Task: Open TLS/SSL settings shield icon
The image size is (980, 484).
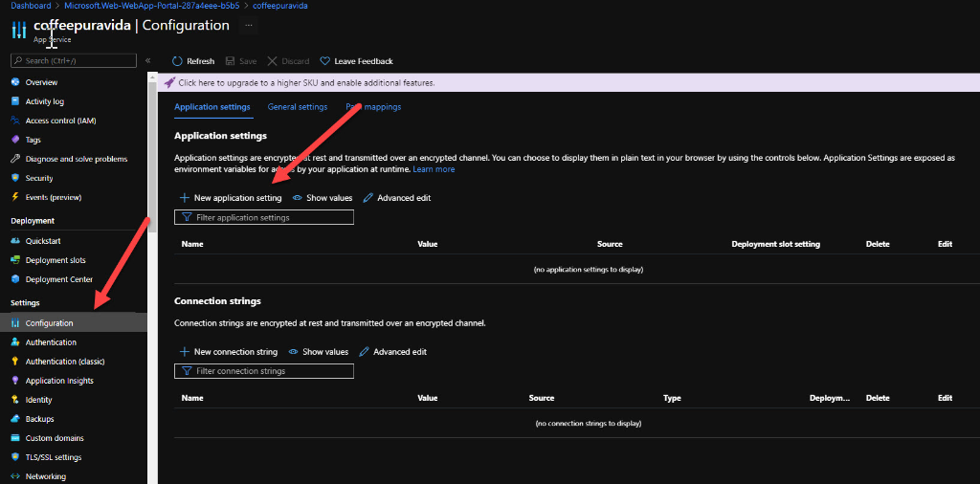Action: (15, 457)
